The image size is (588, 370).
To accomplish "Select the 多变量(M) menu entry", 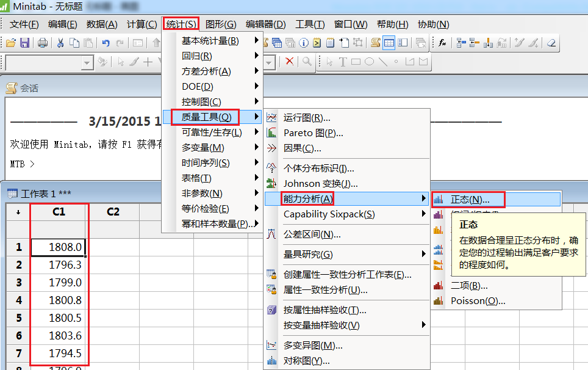I will click(x=213, y=148).
